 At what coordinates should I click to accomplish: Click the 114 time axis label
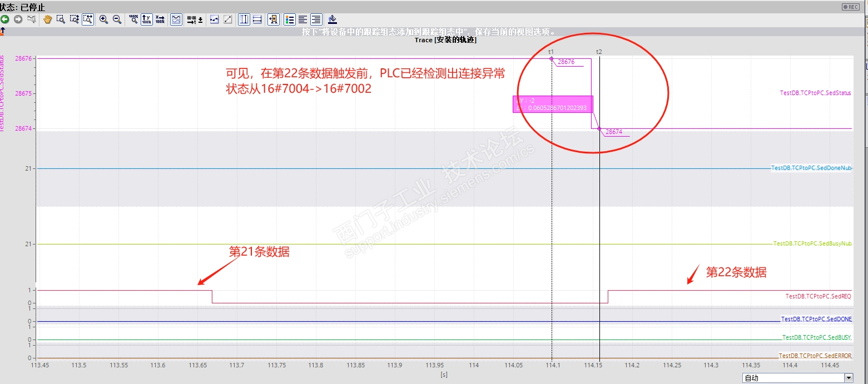474,365
